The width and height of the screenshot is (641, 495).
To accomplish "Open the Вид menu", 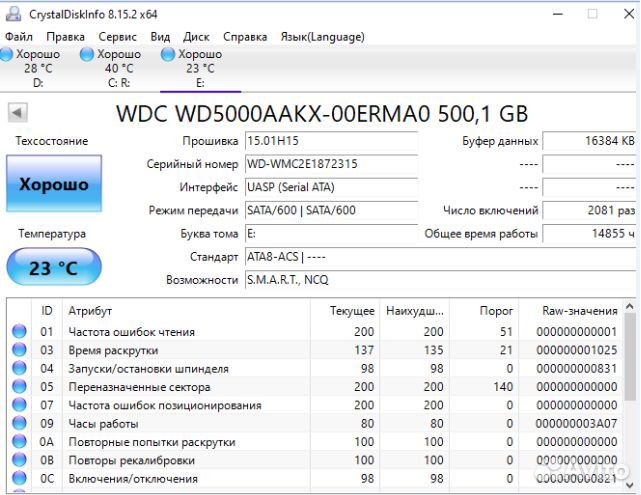I will [160, 37].
